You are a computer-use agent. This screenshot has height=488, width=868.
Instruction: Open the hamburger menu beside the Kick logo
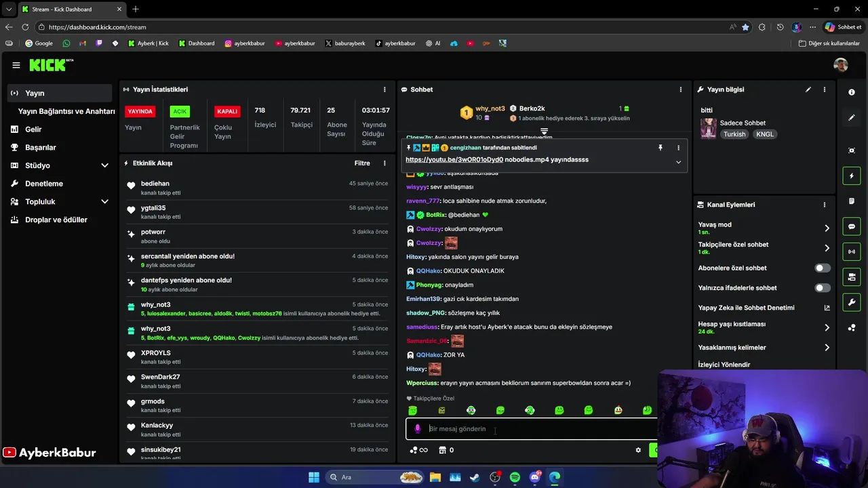(16, 65)
